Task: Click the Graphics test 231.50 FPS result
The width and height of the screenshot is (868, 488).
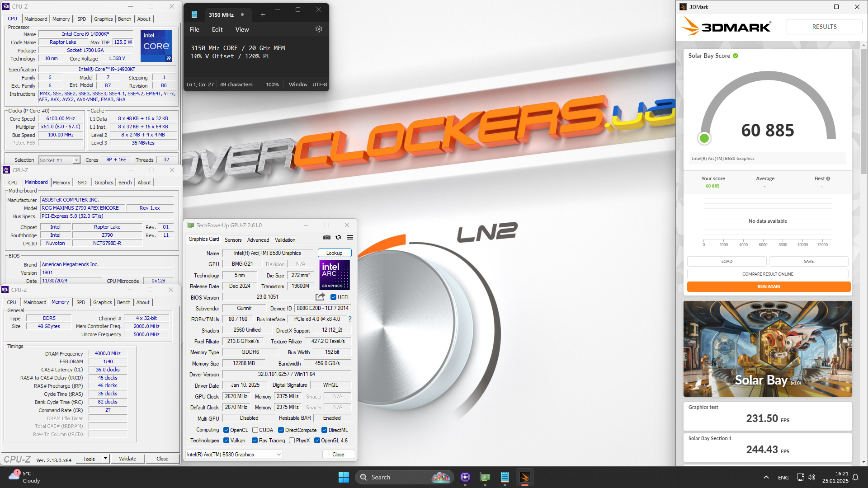Action: pyautogui.click(x=768, y=416)
